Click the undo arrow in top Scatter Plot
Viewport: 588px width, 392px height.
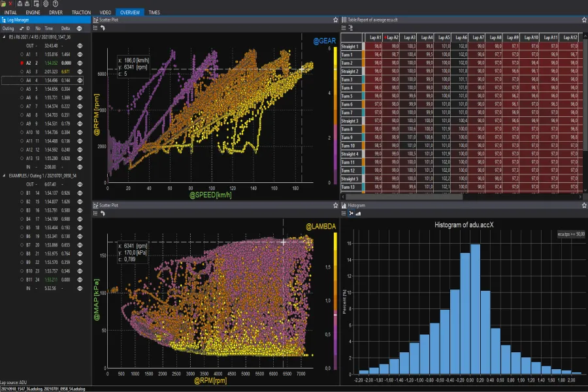pos(103,28)
